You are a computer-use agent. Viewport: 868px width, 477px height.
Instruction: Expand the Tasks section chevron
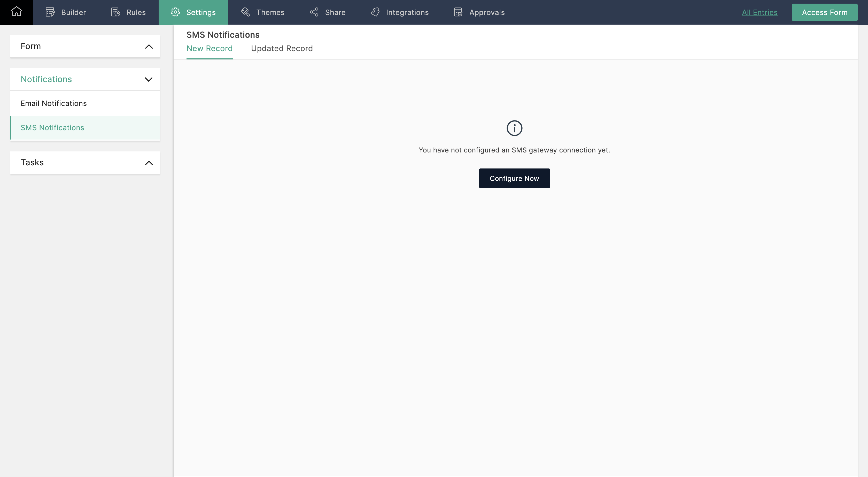pos(149,163)
